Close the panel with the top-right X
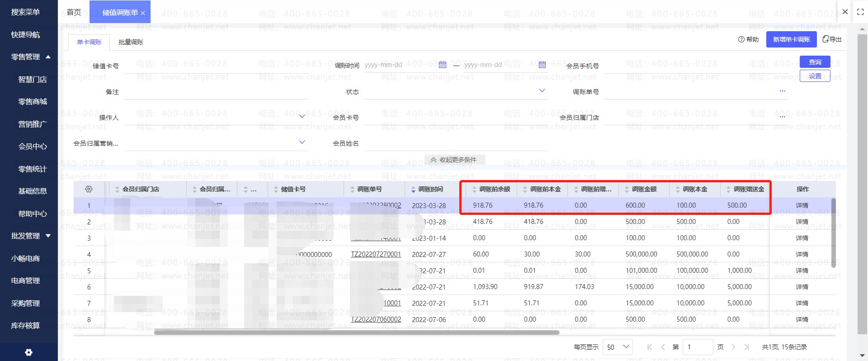 point(845,12)
